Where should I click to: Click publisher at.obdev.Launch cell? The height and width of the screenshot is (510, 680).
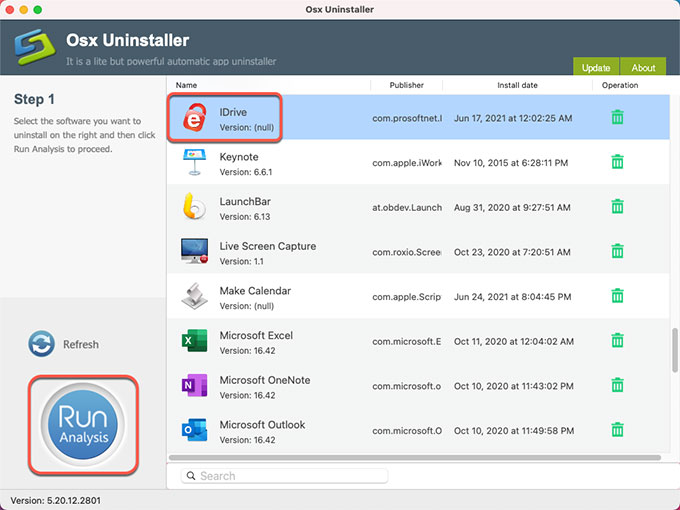[407, 207]
